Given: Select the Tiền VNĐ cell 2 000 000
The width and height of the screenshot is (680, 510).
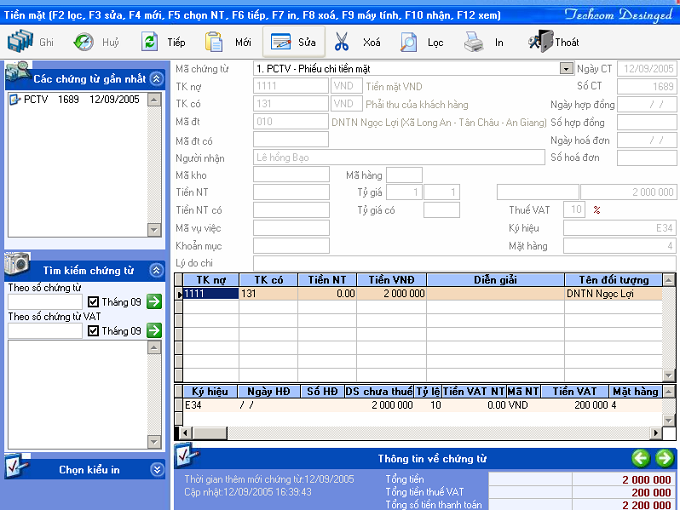Looking at the screenshot, I should pyautogui.click(x=392, y=294).
